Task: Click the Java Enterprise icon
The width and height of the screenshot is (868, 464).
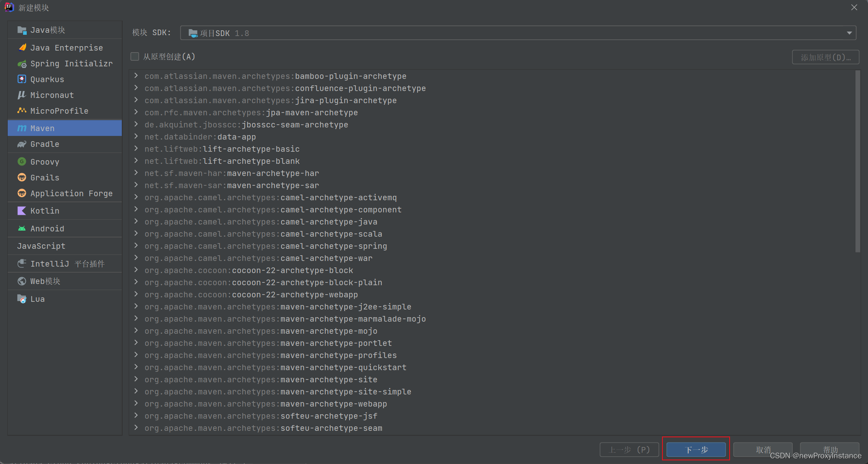Action: coord(22,48)
